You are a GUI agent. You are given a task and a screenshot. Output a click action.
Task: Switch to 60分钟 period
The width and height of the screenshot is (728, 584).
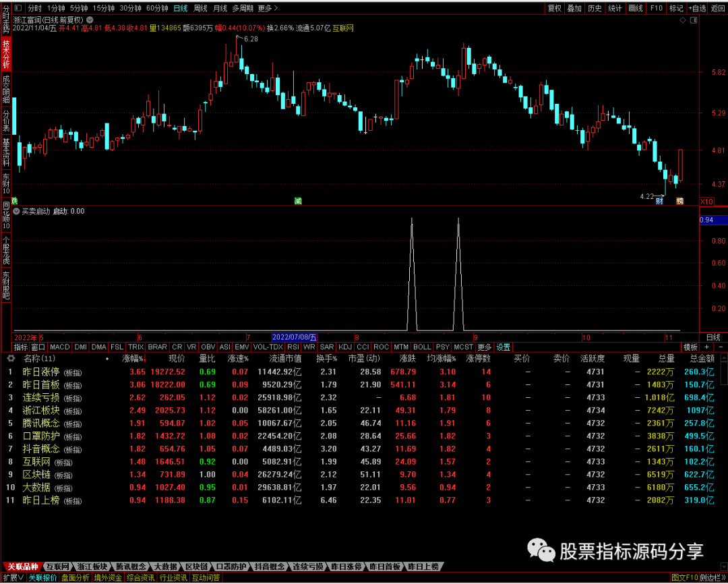[x=157, y=8]
